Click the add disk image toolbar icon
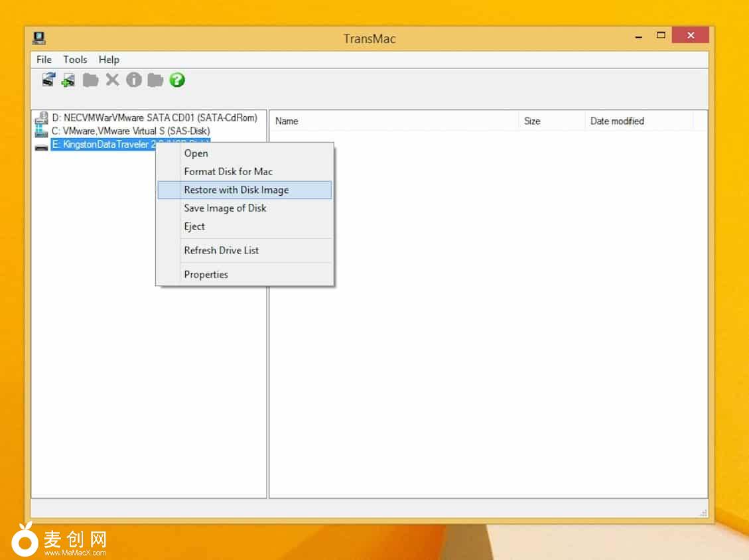This screenshot has width=749, height=560. click(x=68, y=80)
